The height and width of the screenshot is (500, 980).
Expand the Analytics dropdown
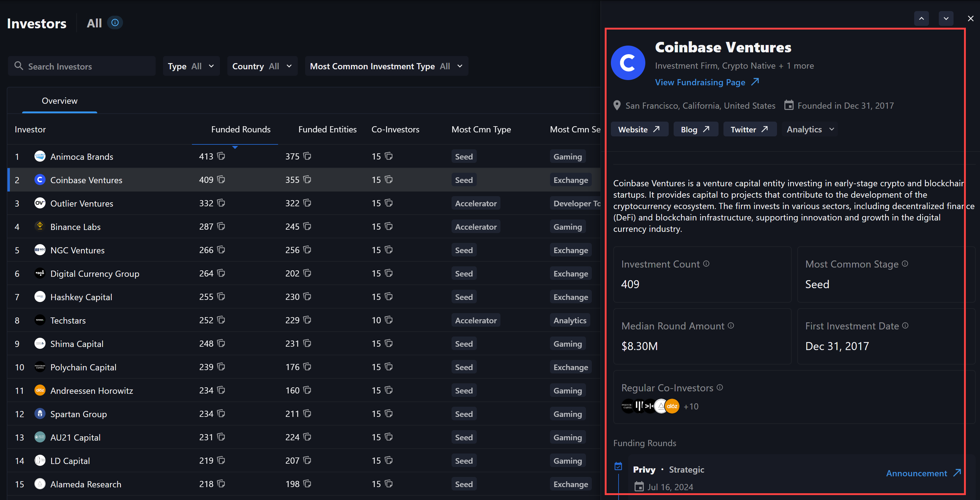(x=810, y=130)
